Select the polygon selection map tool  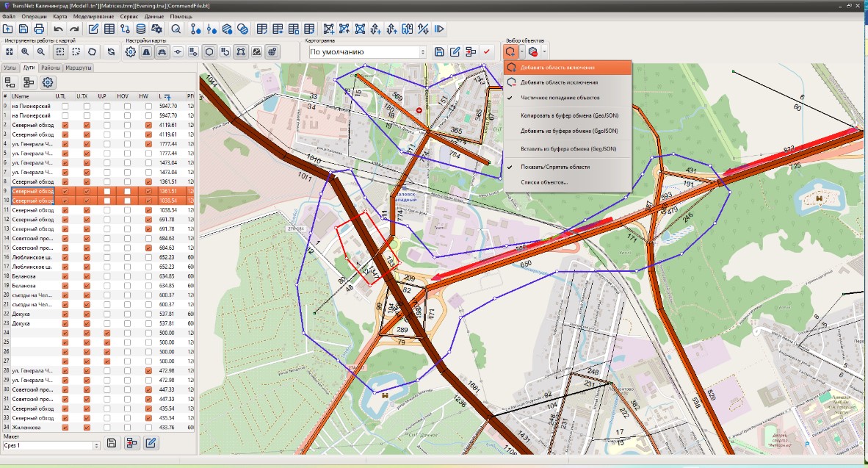coord(92,51)
